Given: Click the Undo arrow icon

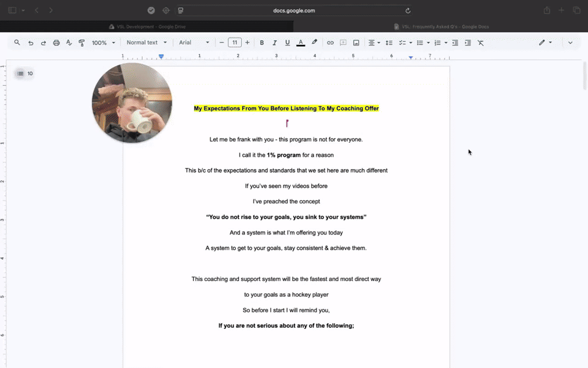Looking at the screenshot, I should pyautogui.click(x=31, y=43).
